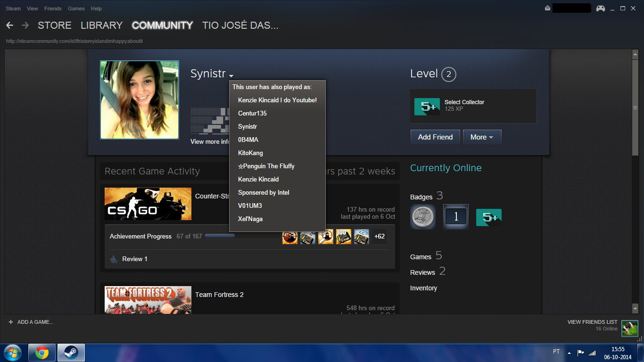Open Team Fortress 2 title link
Viewport: 644px width, 362px height.
click(219, 295)
